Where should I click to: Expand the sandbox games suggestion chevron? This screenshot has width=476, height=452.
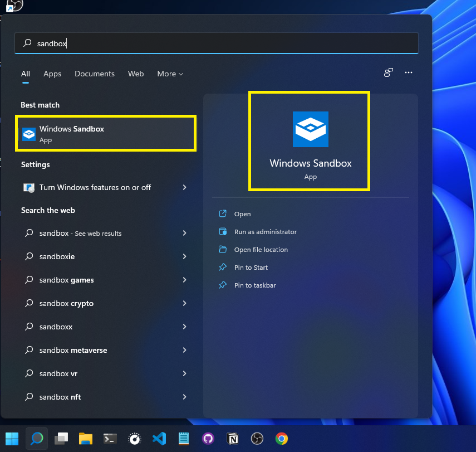[x=184, y=280]
